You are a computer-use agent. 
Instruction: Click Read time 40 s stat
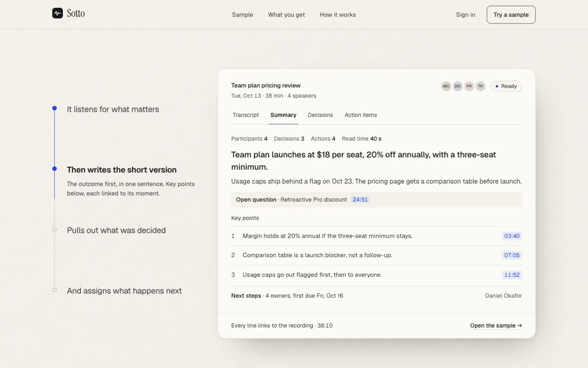click(x=362, y=138)
